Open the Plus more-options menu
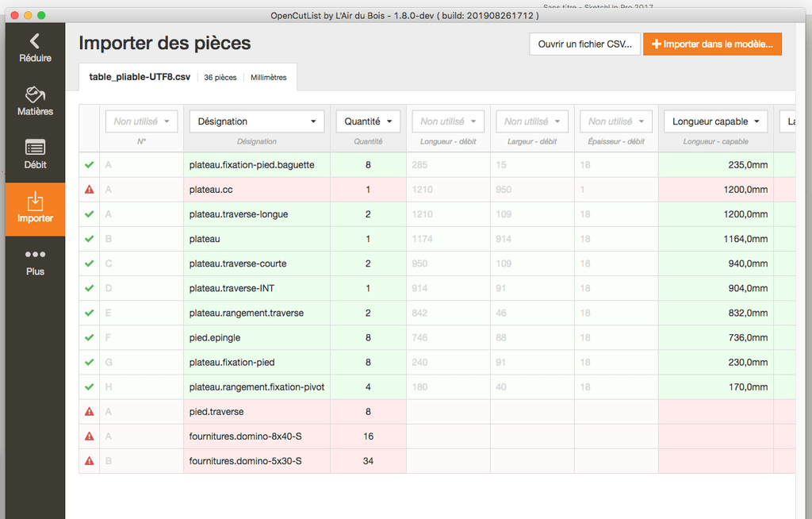 [x=35, y=263]
